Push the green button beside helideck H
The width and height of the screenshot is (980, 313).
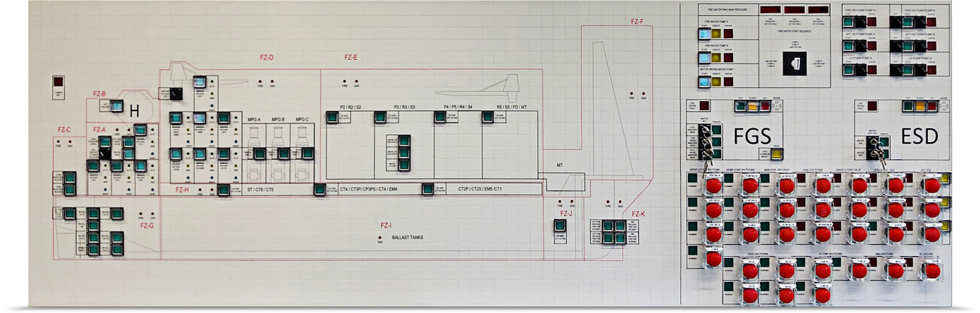(x=117, y=107)
